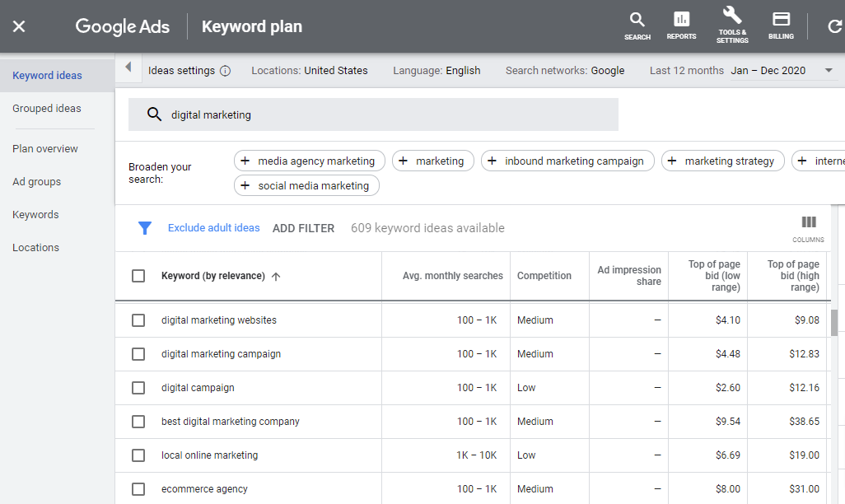This screenshot has width=845, height=504.
Task: Sort by Top of page bid (high range)
Action: click(793, 276)
